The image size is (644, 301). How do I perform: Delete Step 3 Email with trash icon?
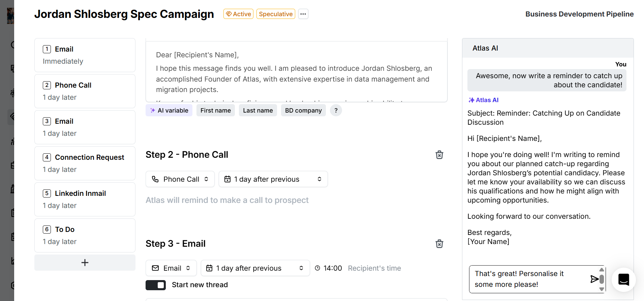click(439, 244)
